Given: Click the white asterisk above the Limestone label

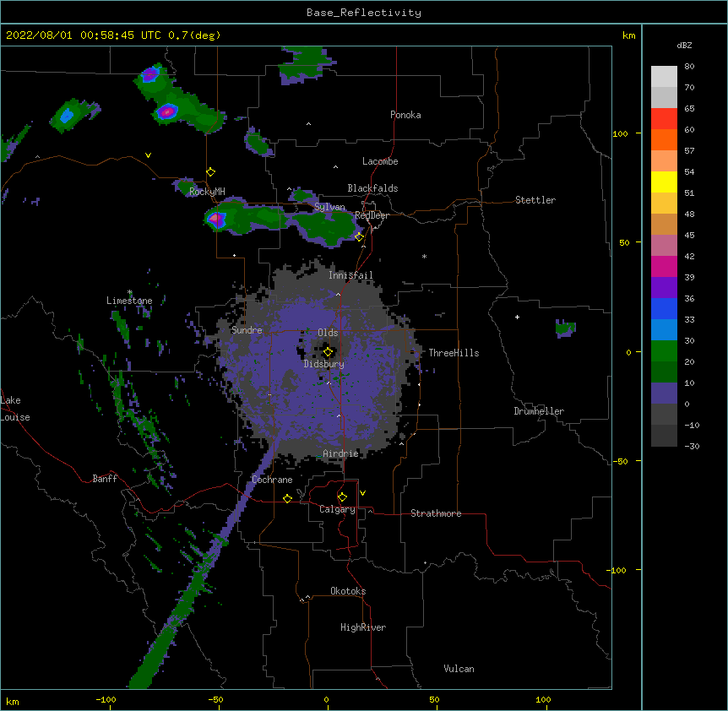Looking at the screenshot, I should [130, 292].
